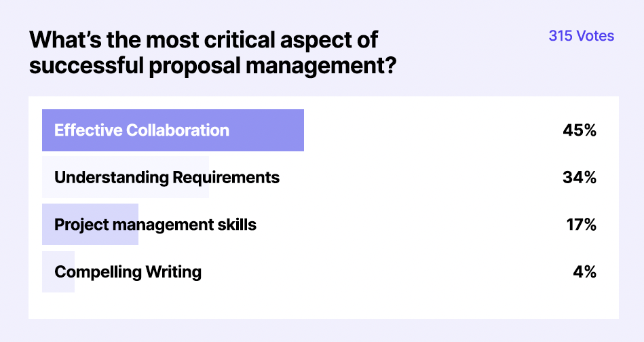The width and height of the screenshot is (644, 342).
Task: Click the short bar before Compelling Writing
Action: click(48, 272)
